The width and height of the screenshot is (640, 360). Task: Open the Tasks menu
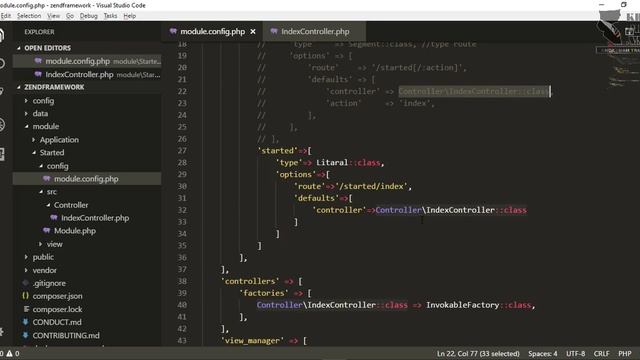110,16
